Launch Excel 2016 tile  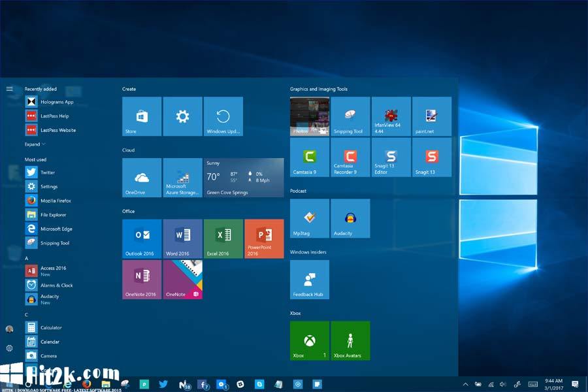tap(223, 238)
